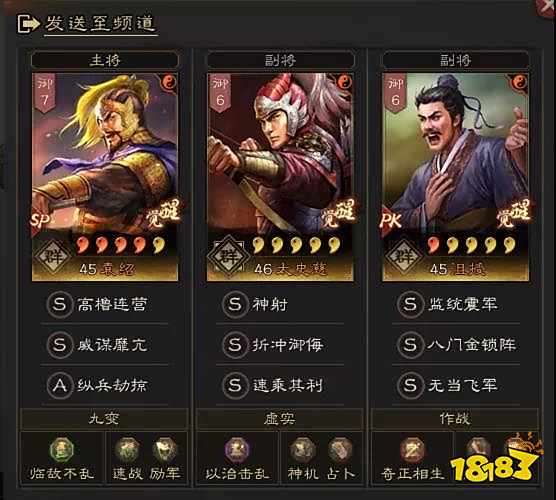The height and width of the screenshot is (500, 556).
Task: Select the 太史慈 deputy general card
Action: pos(280,177)
